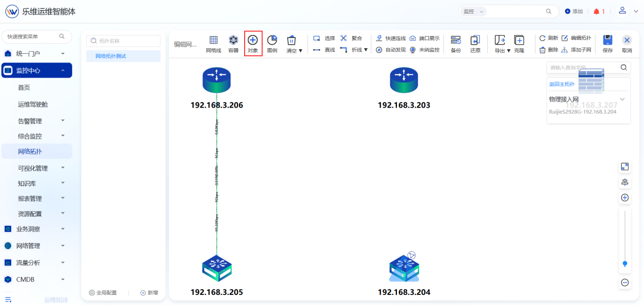Click 删除 delete in topology toolbar
644x305 pixels.
point(549,50)
